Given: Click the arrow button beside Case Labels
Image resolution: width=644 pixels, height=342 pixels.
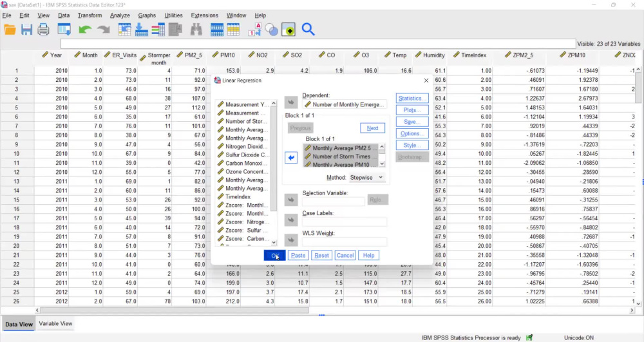Looking at the screenshot, I should pos(291,220).
